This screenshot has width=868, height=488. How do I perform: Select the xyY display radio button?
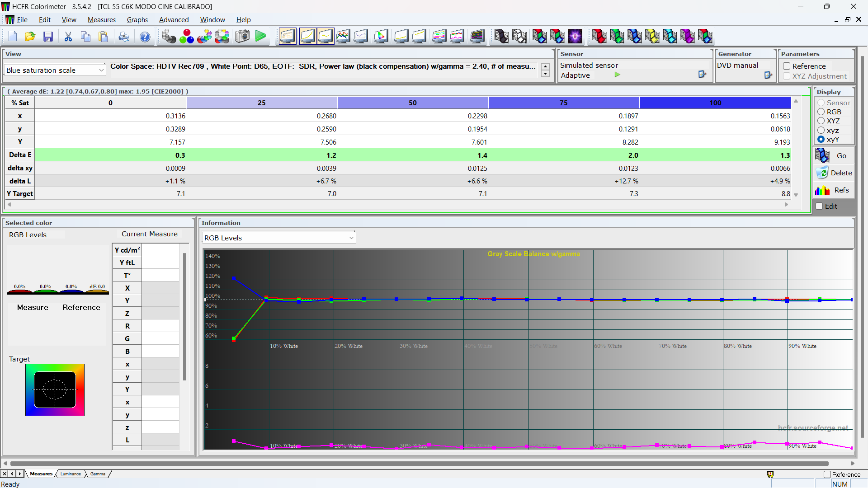pyautogui.click(x=821, y=139)
